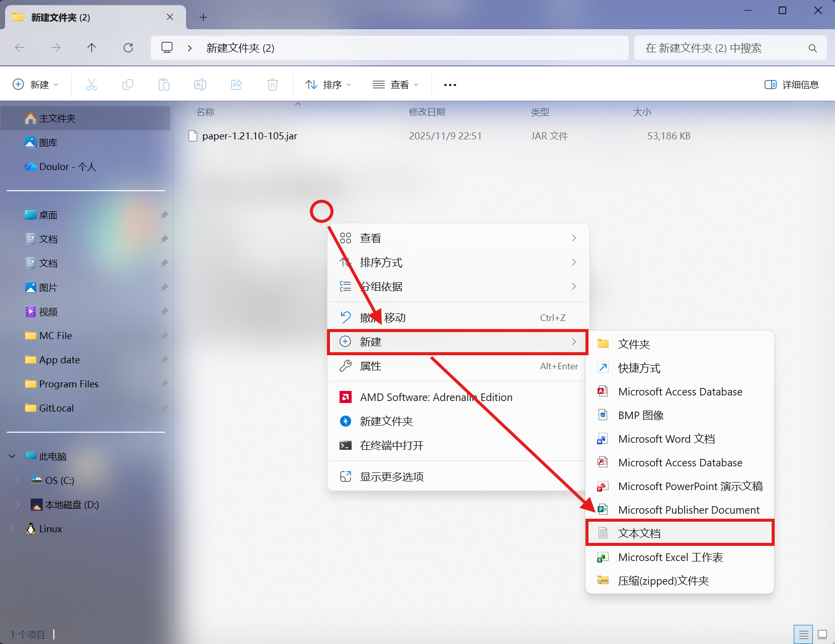Open the See more ellipsis in the toolbar

(x=450, y=84)
